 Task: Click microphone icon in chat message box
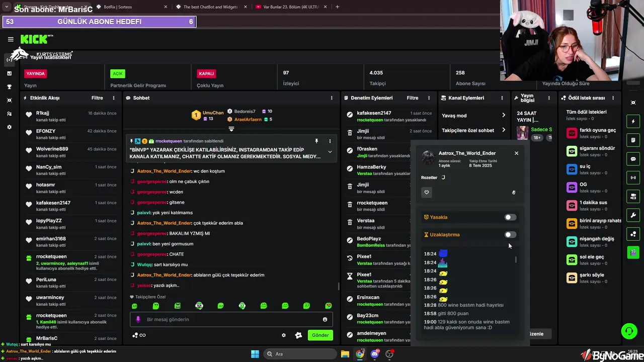point(138,319)
